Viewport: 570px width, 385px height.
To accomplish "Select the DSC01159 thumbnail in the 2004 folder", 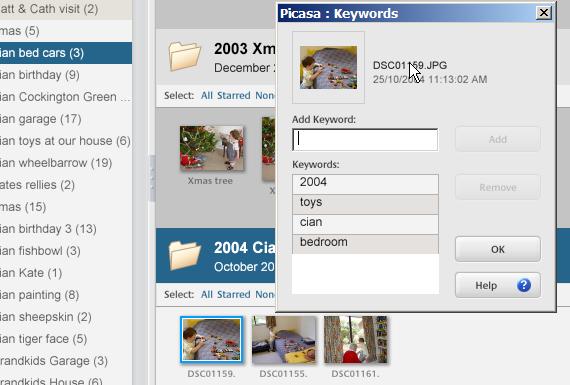I will (x=211, y=340).
